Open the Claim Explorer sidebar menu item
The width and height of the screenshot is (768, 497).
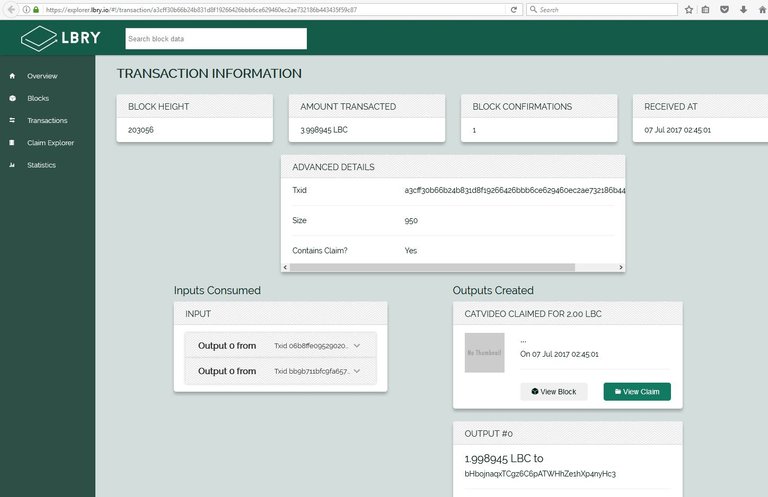(50, 143)
